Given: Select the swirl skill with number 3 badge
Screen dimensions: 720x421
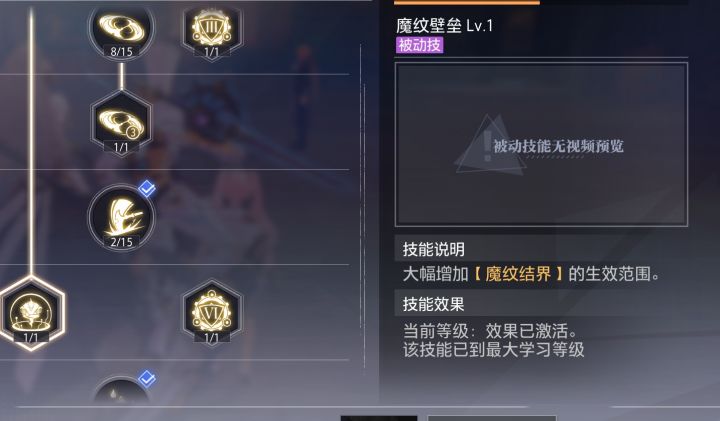Looking at the screenshot, I should coord(121,124).
